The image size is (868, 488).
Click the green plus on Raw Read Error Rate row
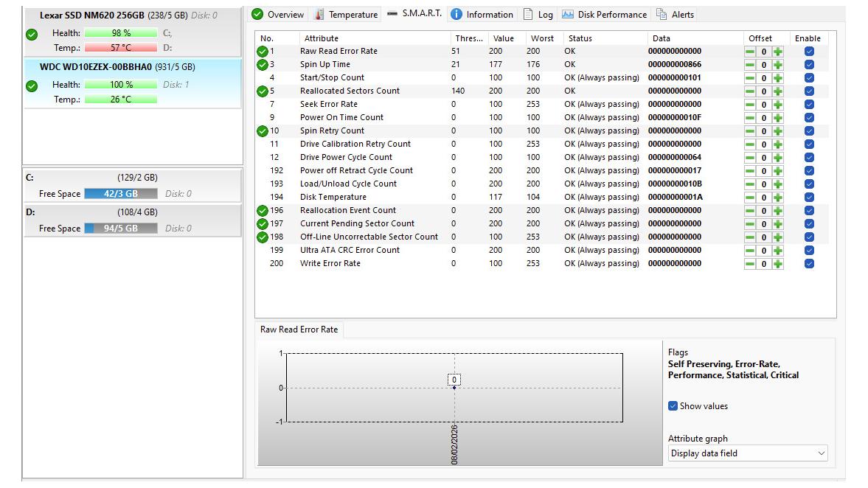pos(777,52)
